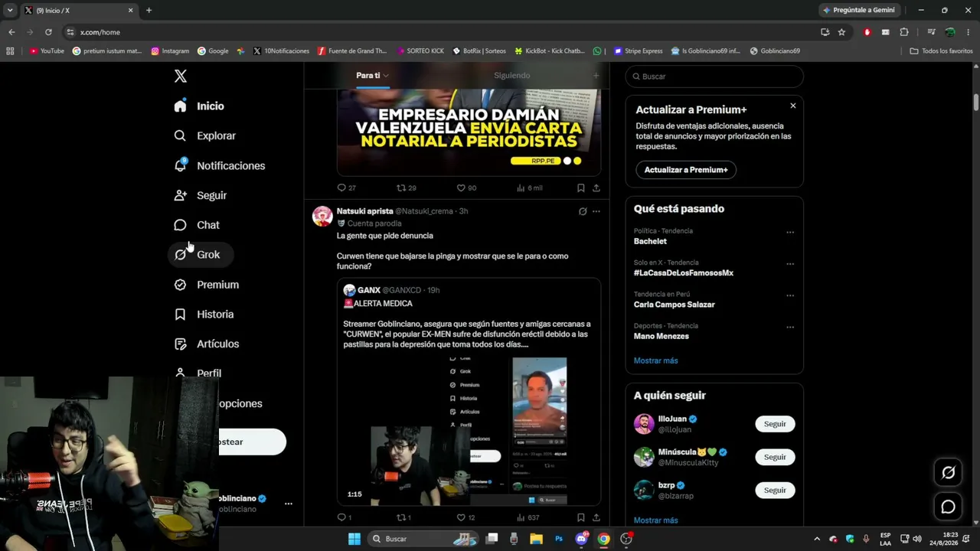Open more options for #LaCasaDeLosFamososMx trend
Viewport: 980px width, 551px height.
coord(790,264)
